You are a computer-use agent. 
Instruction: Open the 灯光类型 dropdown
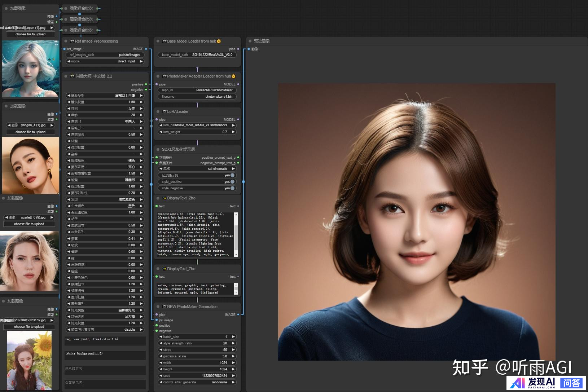pos(105,310)
